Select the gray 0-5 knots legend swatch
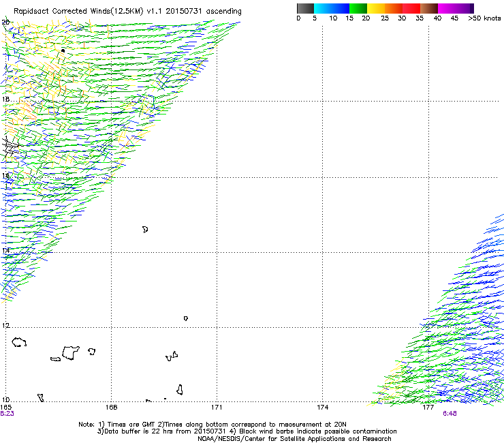 tap(305, 8)
